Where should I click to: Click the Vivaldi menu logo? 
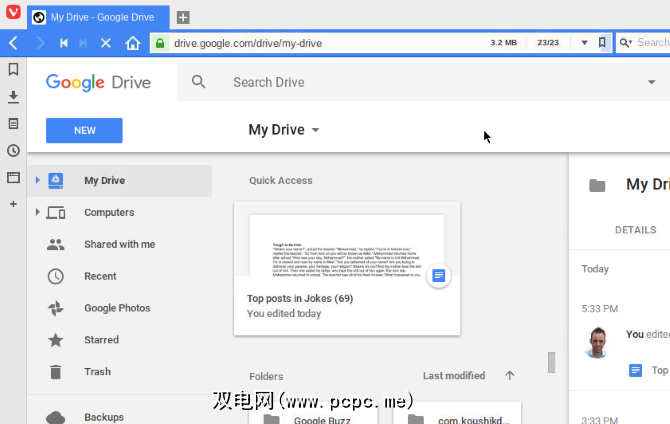tap(13, 12)
